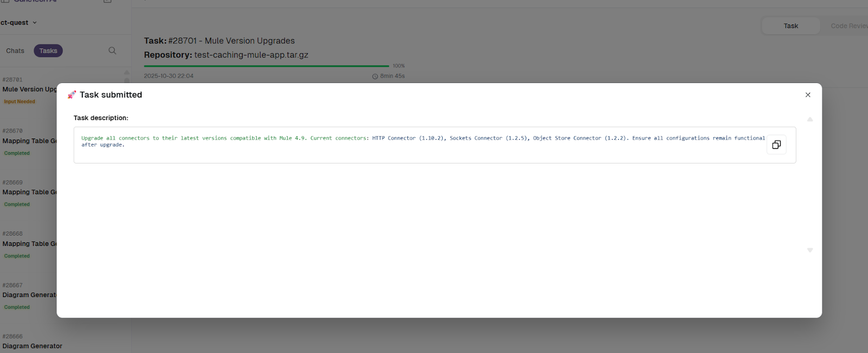Viewport: 868px width, 353px height.
Task: Open task #28670 Mapping Table
Action: pyautogui.click(x=29, y=141)
